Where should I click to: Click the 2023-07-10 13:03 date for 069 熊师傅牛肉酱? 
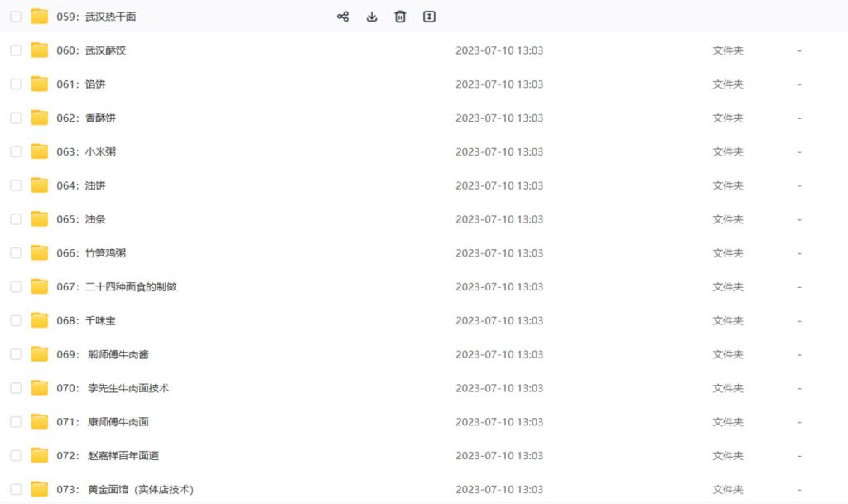click(499, 354)
